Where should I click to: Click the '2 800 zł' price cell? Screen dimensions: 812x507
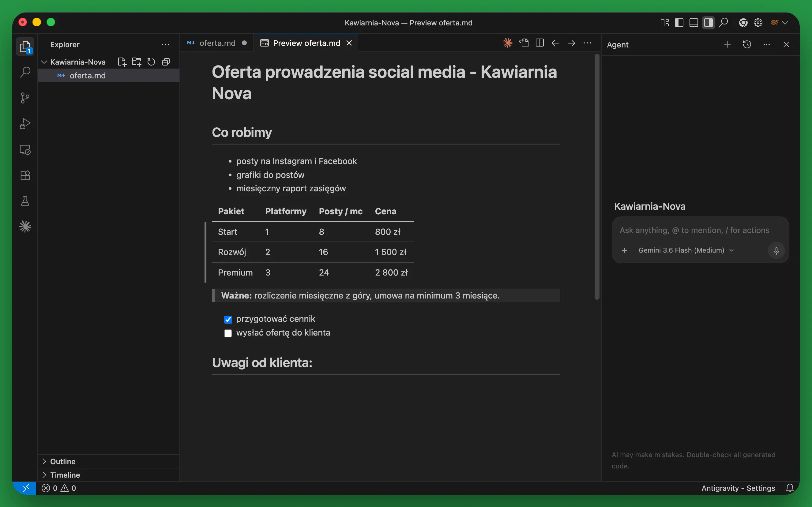tap(391, 272)
